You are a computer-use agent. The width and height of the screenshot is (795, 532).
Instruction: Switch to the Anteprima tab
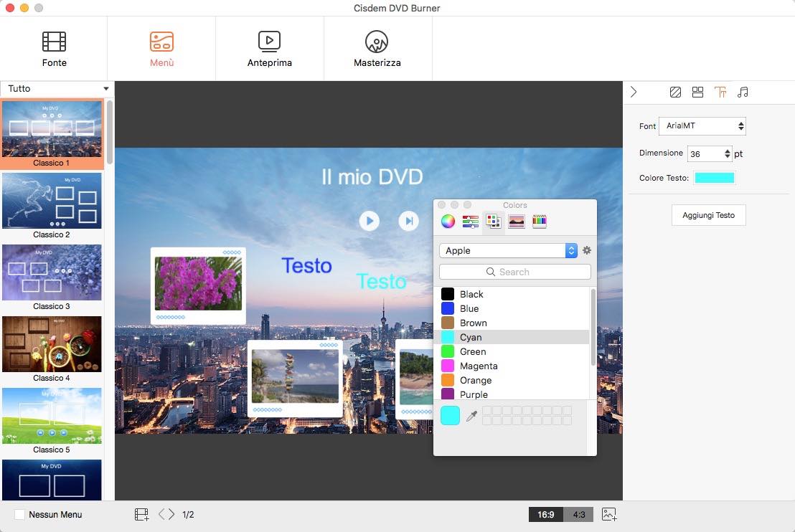pos(269,49)
